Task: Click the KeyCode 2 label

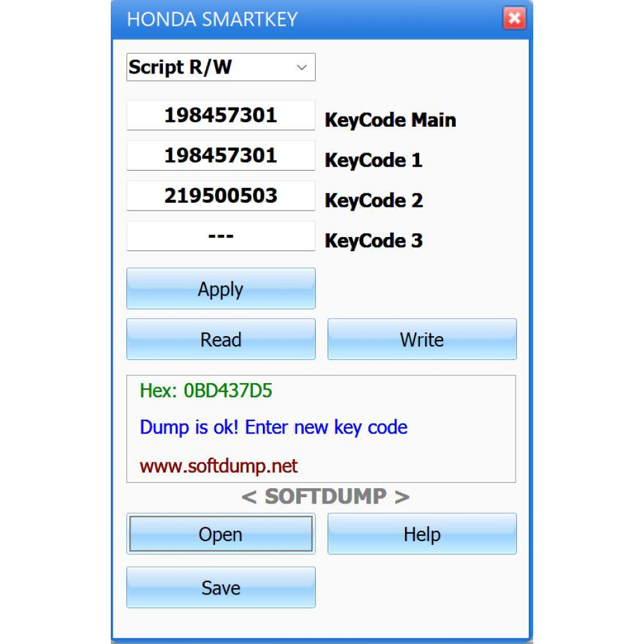Action: coord(374,200)
